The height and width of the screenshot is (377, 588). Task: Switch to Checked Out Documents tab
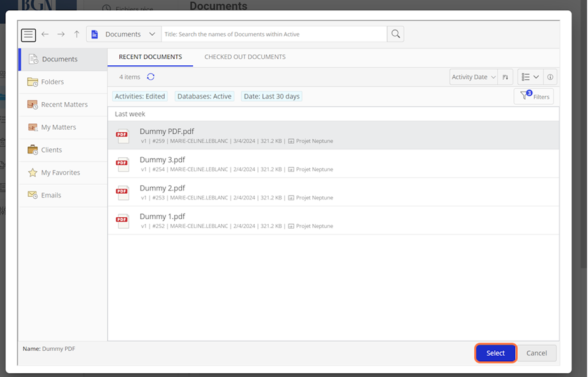245,57
